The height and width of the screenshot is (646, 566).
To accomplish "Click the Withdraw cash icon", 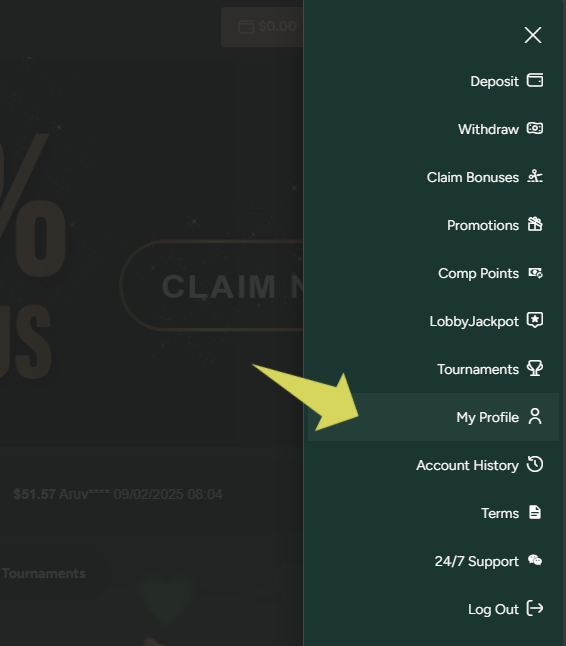I will (535, 129).
